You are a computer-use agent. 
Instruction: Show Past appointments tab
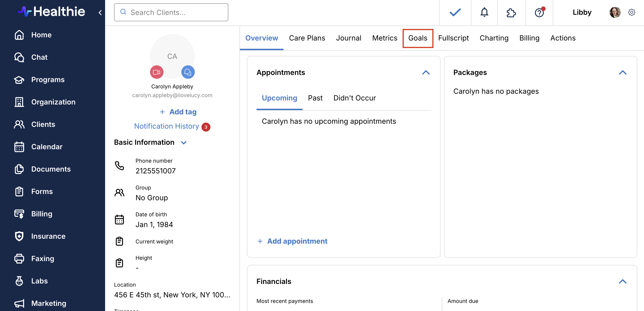pos(315,98)
